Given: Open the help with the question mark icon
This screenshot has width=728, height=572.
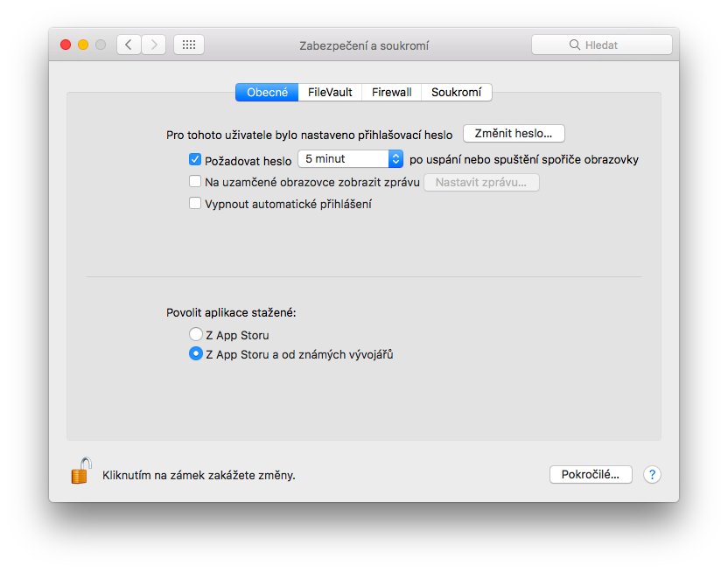Looking at the screenshot, I should 652,475.
